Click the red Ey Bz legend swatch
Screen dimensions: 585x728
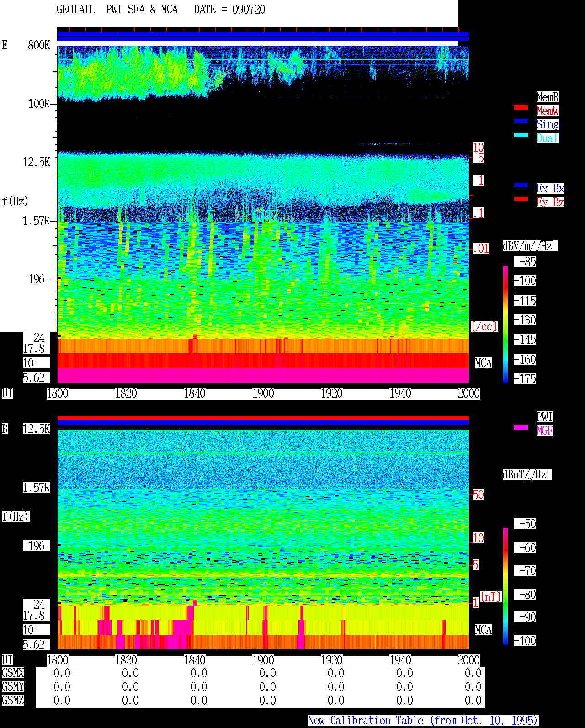(521, 199)
